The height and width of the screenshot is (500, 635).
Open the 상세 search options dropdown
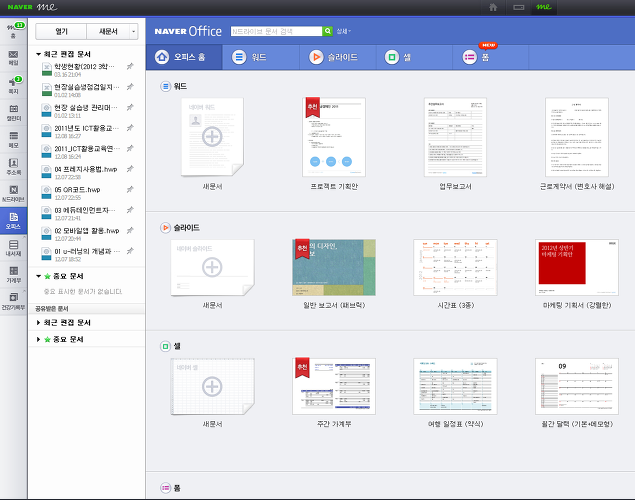click(x=343, y=31)
